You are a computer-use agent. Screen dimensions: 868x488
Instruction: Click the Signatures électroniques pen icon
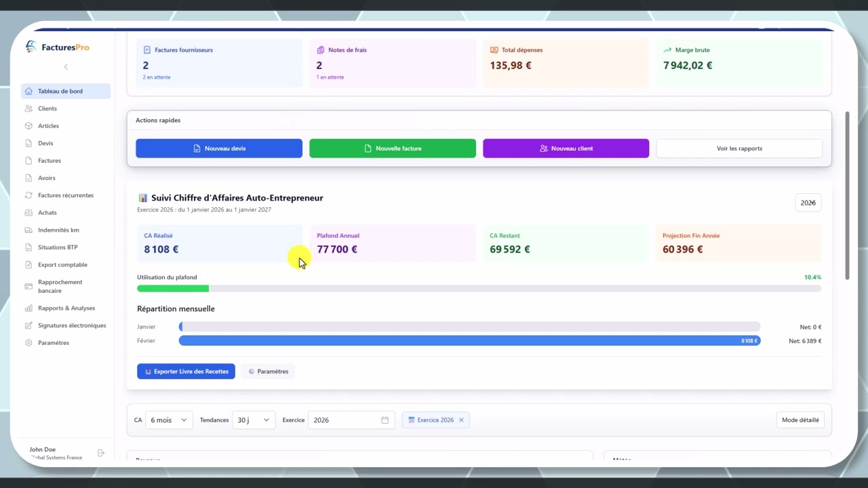(x=28, y=325)
